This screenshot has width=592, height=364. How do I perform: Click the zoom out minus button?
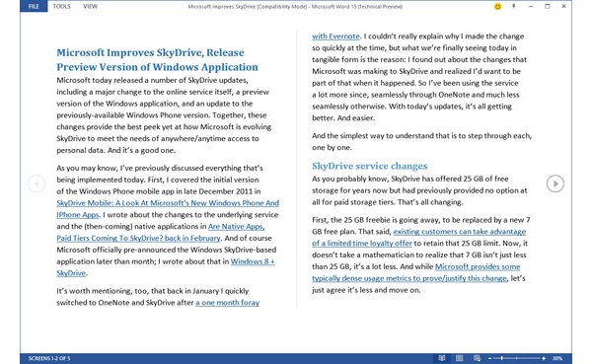click(x=489, y=358)
